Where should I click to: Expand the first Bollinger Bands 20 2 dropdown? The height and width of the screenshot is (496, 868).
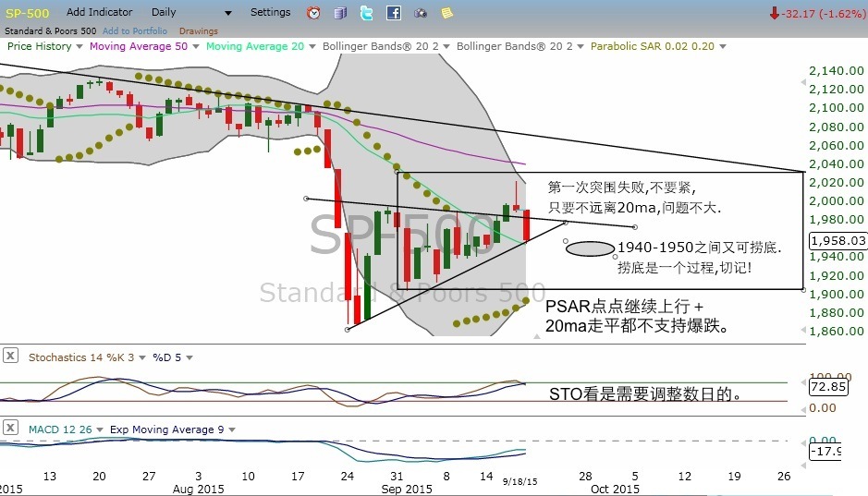click(446, 46)
